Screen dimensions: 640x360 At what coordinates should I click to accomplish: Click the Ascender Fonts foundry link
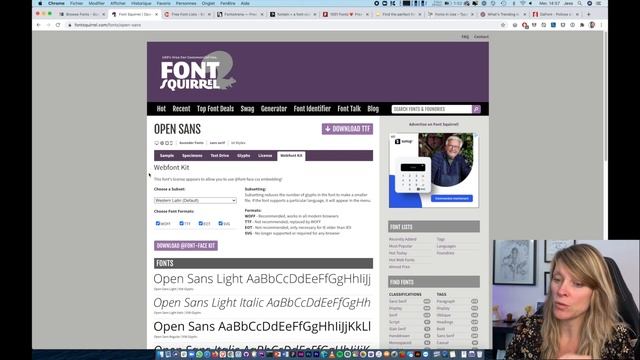[x=191, y=143]
